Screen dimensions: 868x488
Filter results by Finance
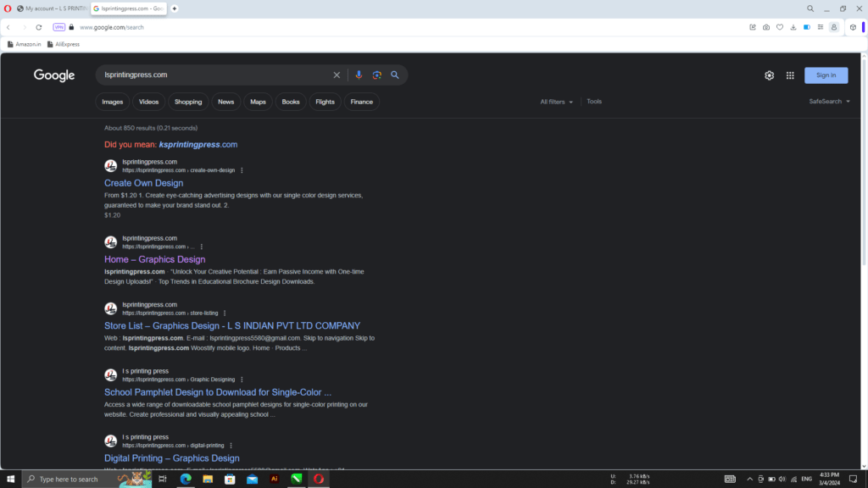click(361, 102)
